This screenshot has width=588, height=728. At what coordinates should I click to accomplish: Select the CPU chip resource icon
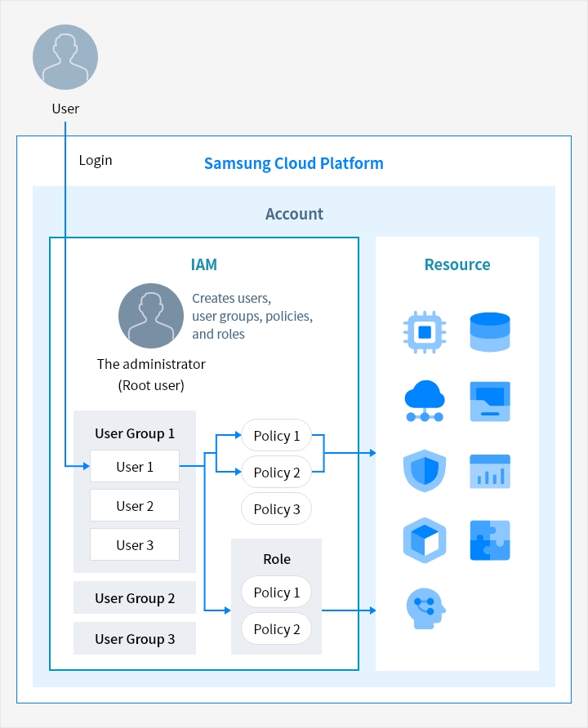coord(425,332)
